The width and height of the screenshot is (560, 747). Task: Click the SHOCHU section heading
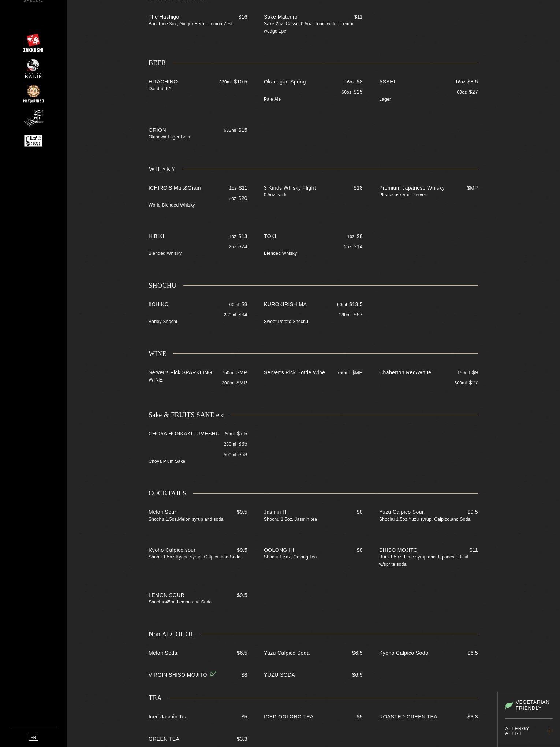[x=163, y=286]
